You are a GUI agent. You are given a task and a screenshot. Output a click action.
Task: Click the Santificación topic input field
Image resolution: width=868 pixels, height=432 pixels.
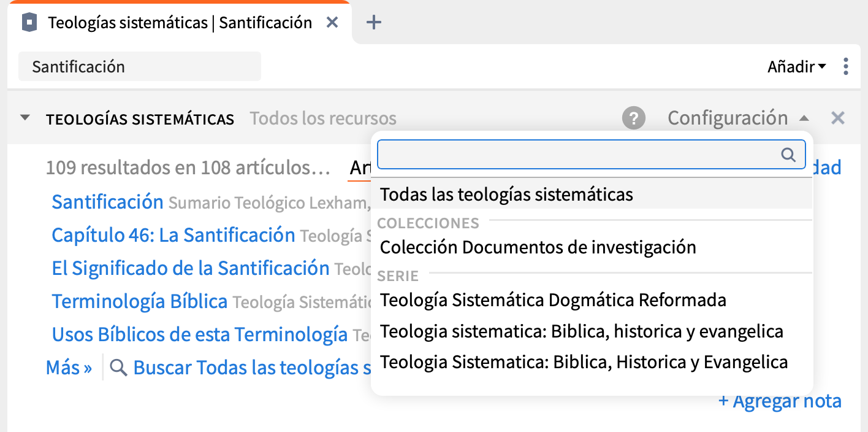pyautogui.click(x=140, y=66)
